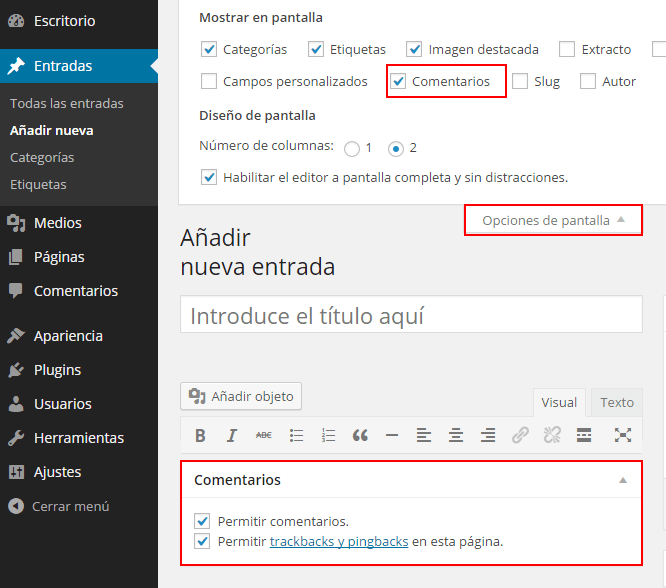Enable Campos personalizados checkbox

209,81
